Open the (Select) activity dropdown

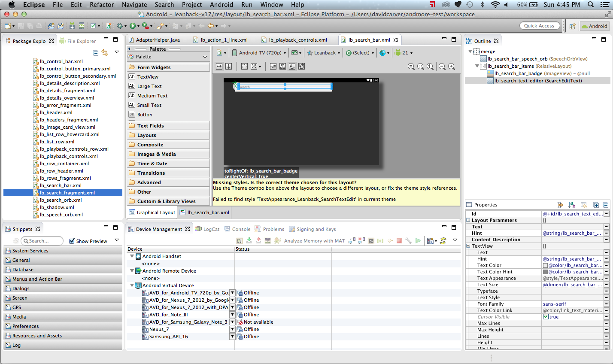click(360, 53)
